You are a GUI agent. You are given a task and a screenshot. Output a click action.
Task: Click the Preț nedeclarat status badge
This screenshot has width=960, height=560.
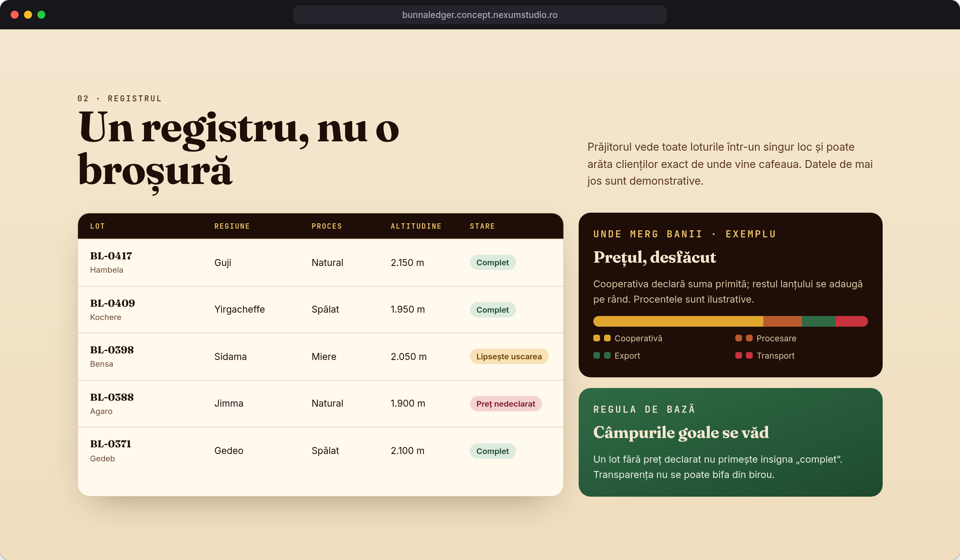[x=506, y=404]
